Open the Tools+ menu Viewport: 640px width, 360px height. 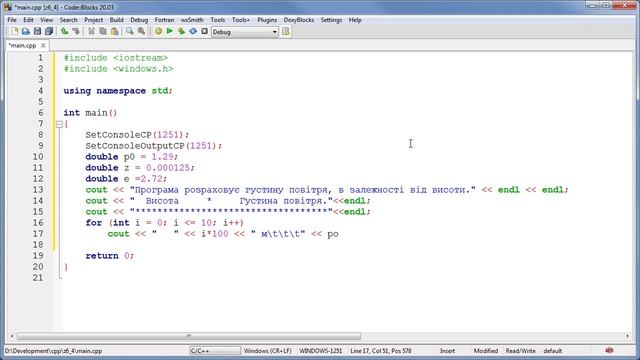tap(241, 20)
